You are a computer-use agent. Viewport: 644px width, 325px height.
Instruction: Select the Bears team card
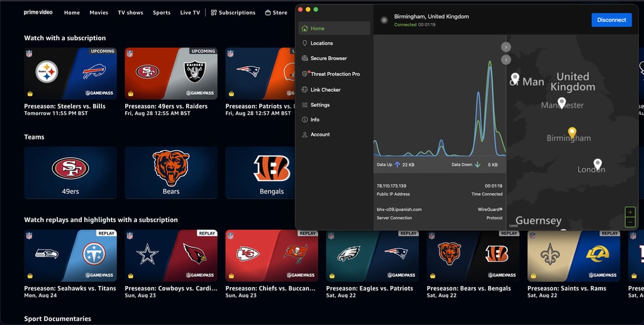[171, 173]
